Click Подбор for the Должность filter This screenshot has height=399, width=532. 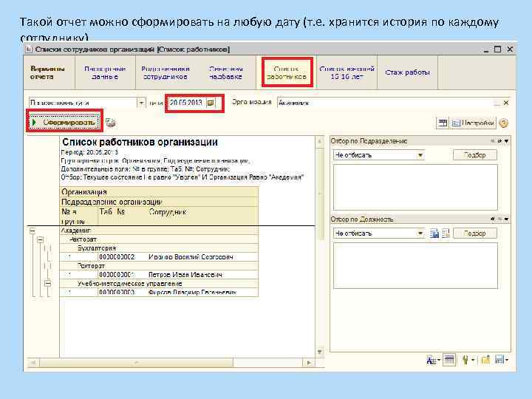[x=474, y=233]
